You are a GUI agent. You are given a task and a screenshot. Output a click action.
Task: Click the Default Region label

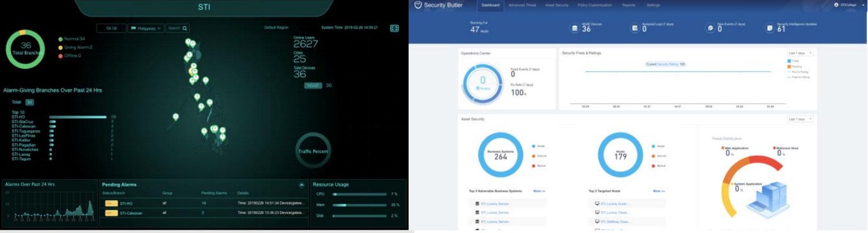[x=276, y=27]
